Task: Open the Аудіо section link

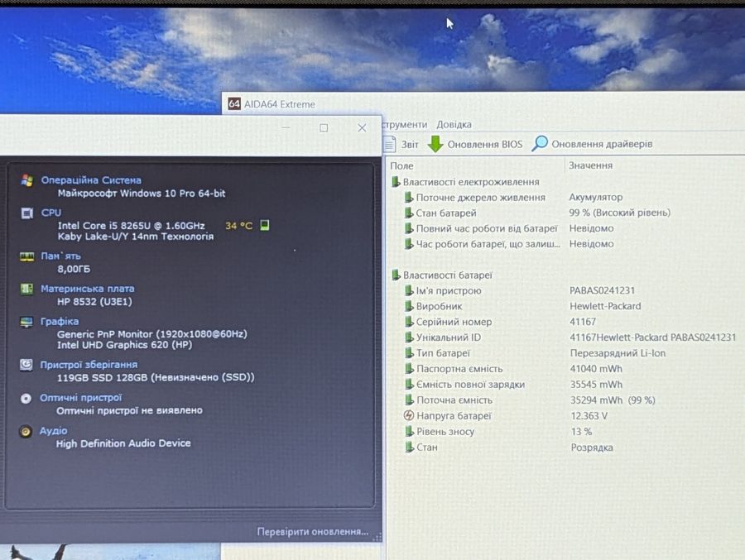Action: 53,431
